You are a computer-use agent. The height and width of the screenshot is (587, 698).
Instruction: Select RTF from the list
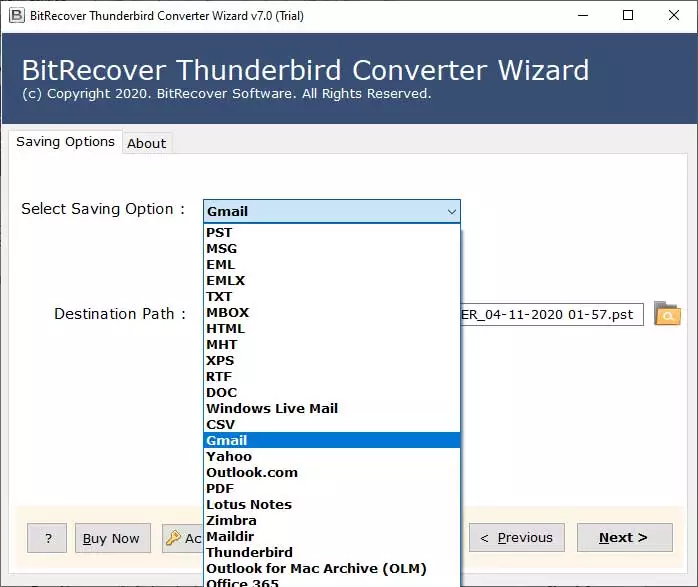click(332, 376)
